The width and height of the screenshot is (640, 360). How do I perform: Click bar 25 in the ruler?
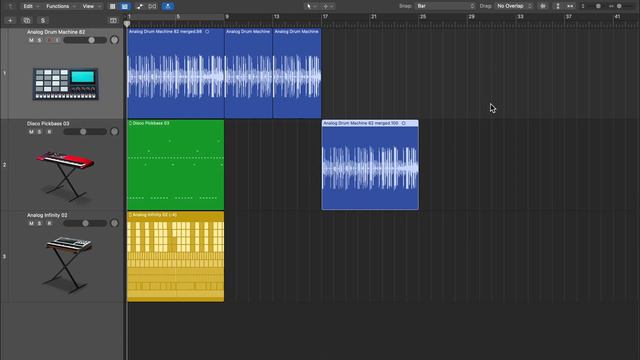422,17
